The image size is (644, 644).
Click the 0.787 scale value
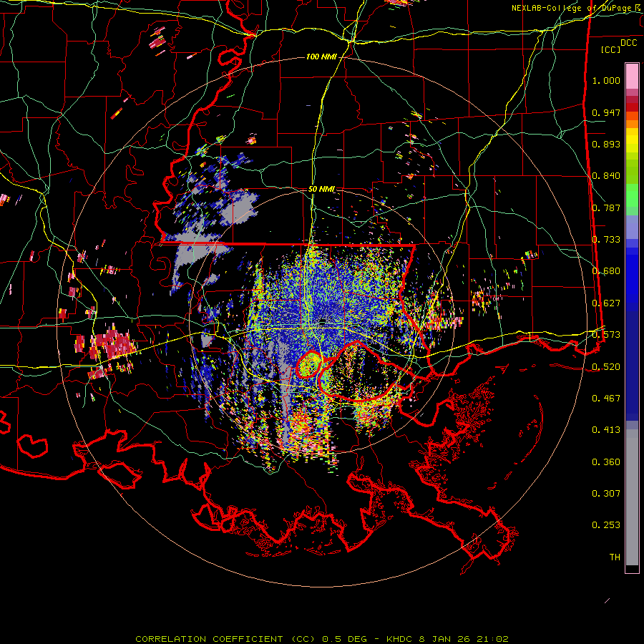[606, 208]
